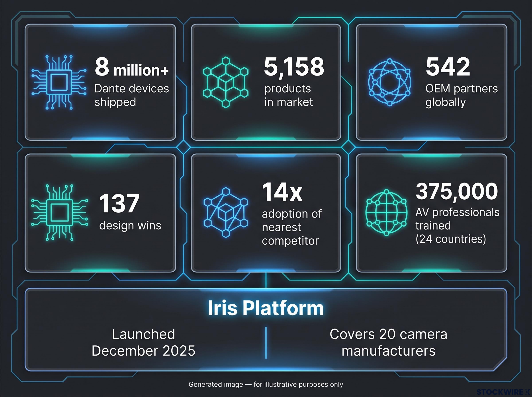Screen dimensions: 532x397
Task: Click the network sphere icon beside "542"
Action: click(389, 82)
